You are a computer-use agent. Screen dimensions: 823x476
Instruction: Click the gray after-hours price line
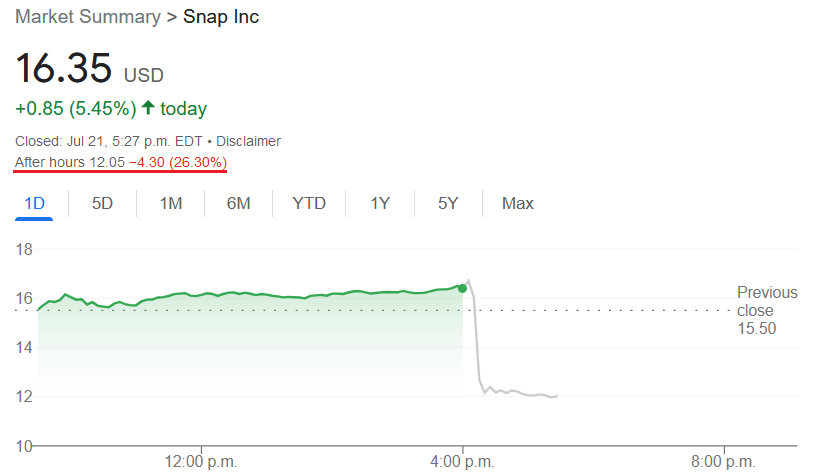478,346
